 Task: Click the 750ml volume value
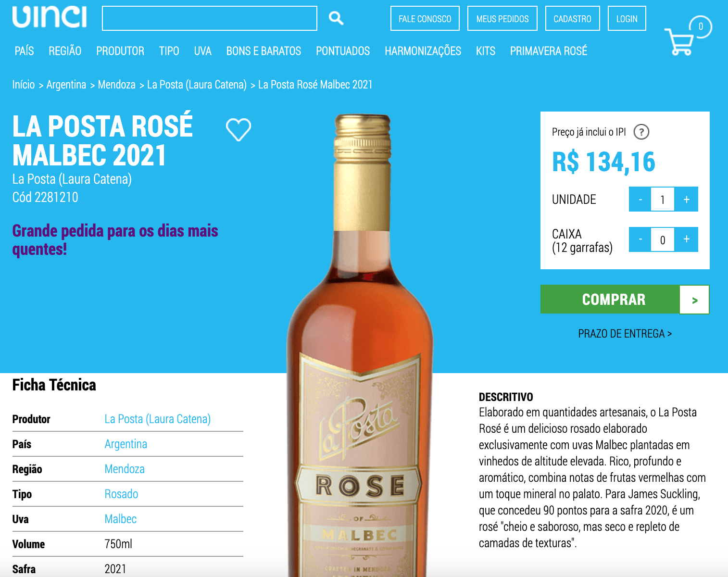pyautogui.click(x=118, y=544)
